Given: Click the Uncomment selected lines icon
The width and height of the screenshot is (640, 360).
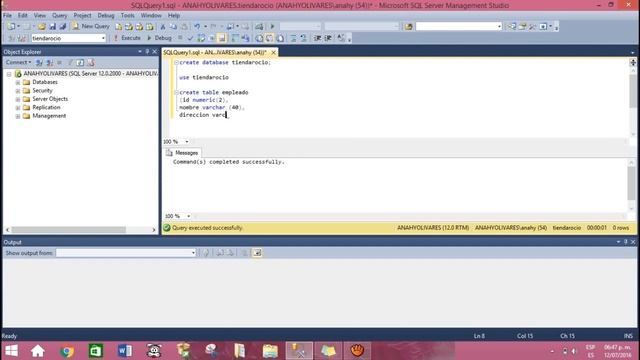Looking at the screenshot, I should pyautogui.click(x=303, y=38).
